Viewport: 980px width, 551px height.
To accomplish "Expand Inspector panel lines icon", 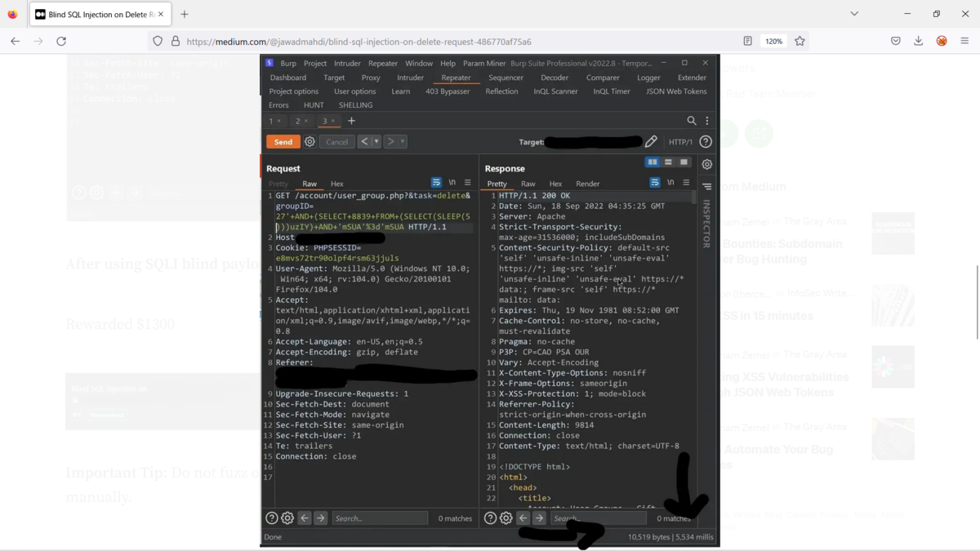I will pyautogui.click(x=707, y=187).
